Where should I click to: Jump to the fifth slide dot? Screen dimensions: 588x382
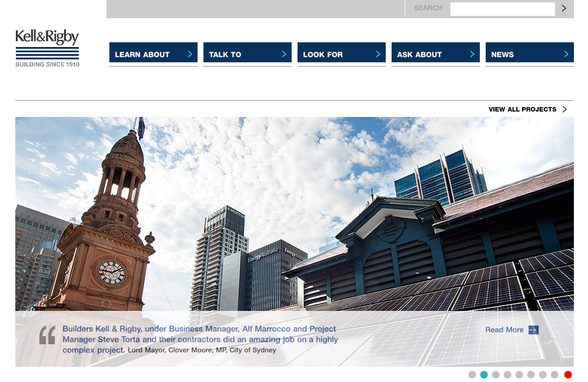pos(519,375)
